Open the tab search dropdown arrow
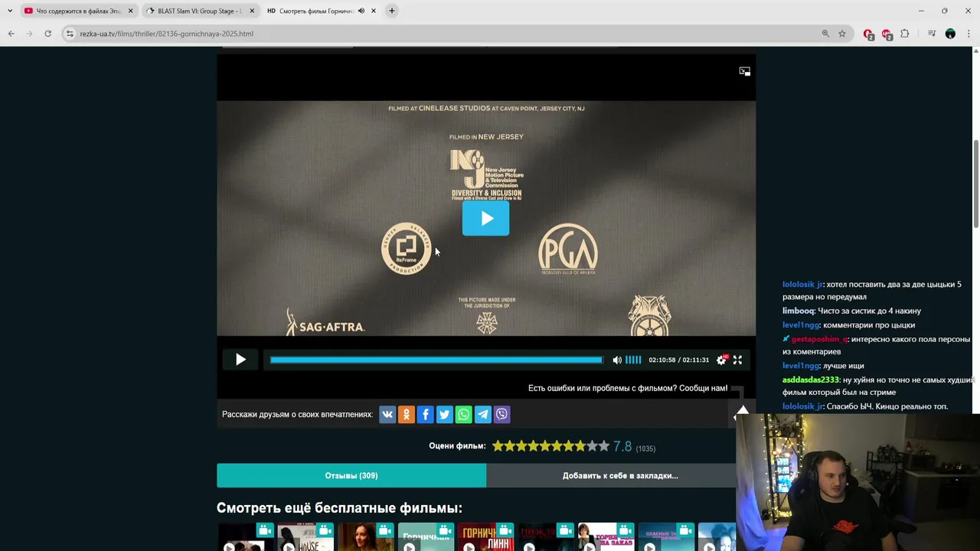980x551 pixels. pyautogui.click(x=9, y=11)
